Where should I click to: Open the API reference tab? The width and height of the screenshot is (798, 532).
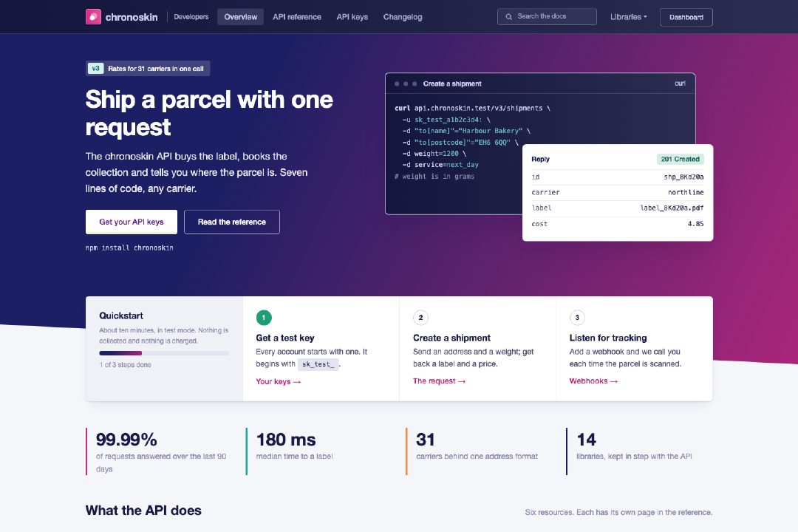point(297,17)
